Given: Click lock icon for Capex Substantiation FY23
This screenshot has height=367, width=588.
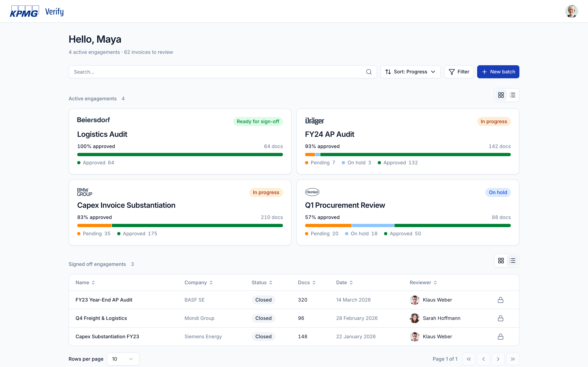Looking at the screenshot, I should tap(500, 336).
